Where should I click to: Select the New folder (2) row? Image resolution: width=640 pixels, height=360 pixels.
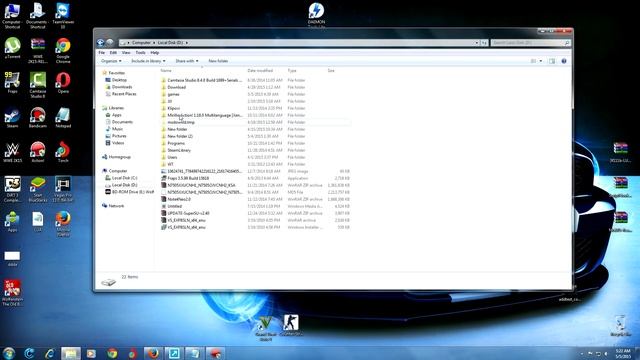[255, 136]
